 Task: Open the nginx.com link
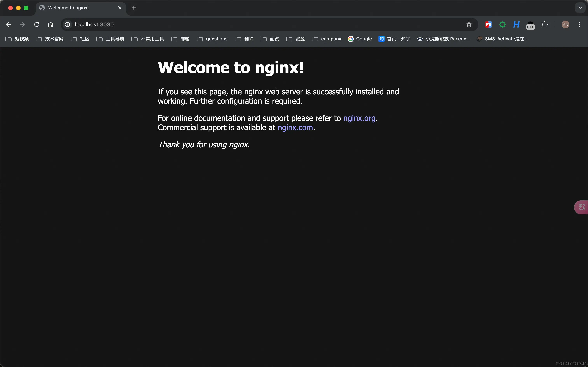(x=295, y=128)
